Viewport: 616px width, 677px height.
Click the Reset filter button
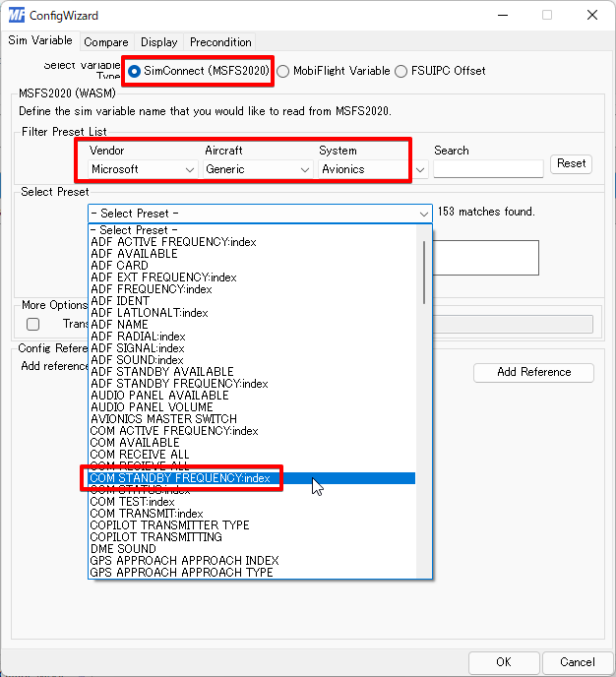coord(571,163)
